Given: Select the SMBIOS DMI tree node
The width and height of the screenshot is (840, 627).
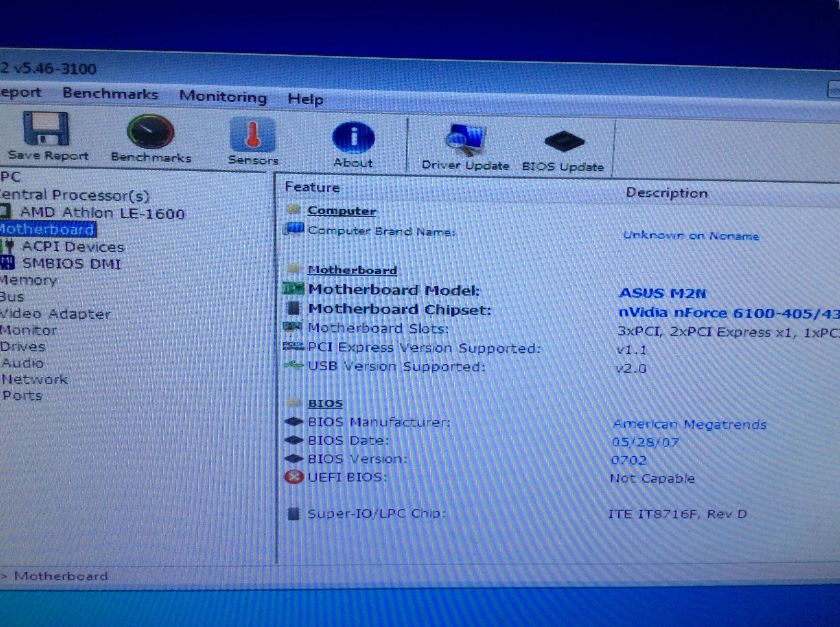Looking at the screenshot, I should 71,264.
